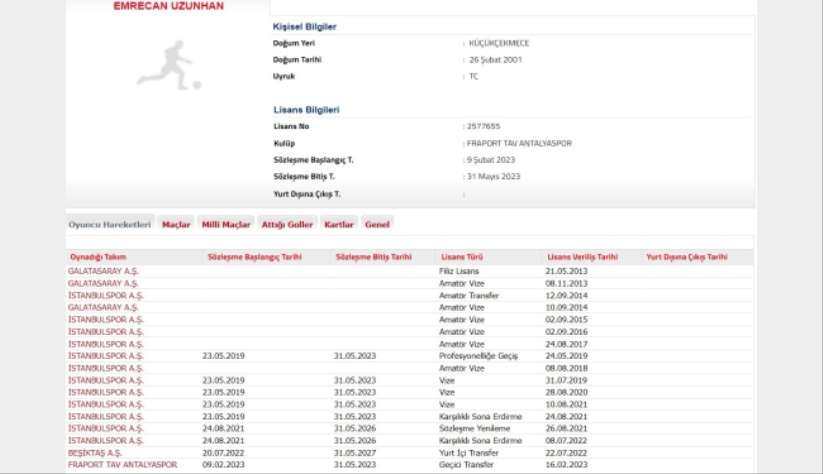
Task: Click the Sözleşme Yenileme license type cell
Action: click(474, 428)
